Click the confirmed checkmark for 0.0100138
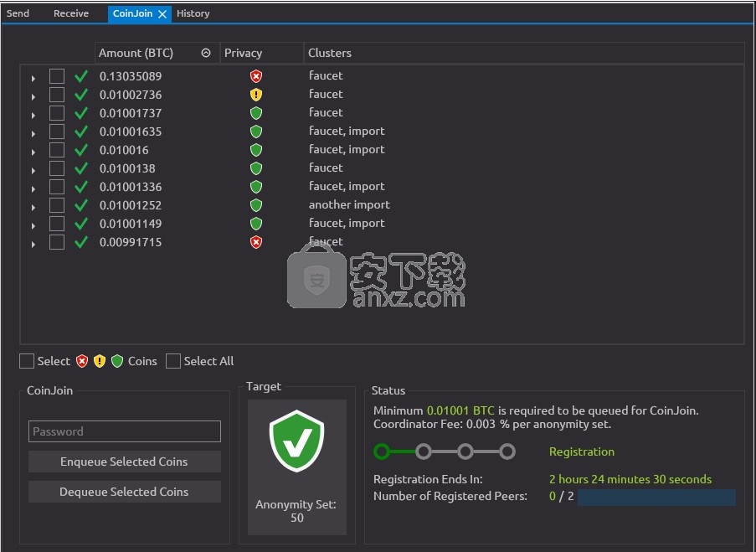Viewport: 756px width, 552px height. [81, 168]
